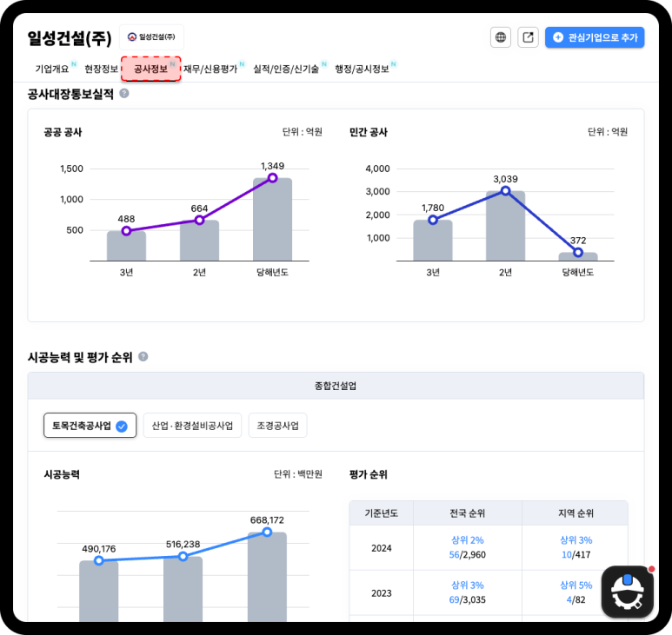
Task: Select the 토목건축공사업 option
Action: (x=90, y=425)
